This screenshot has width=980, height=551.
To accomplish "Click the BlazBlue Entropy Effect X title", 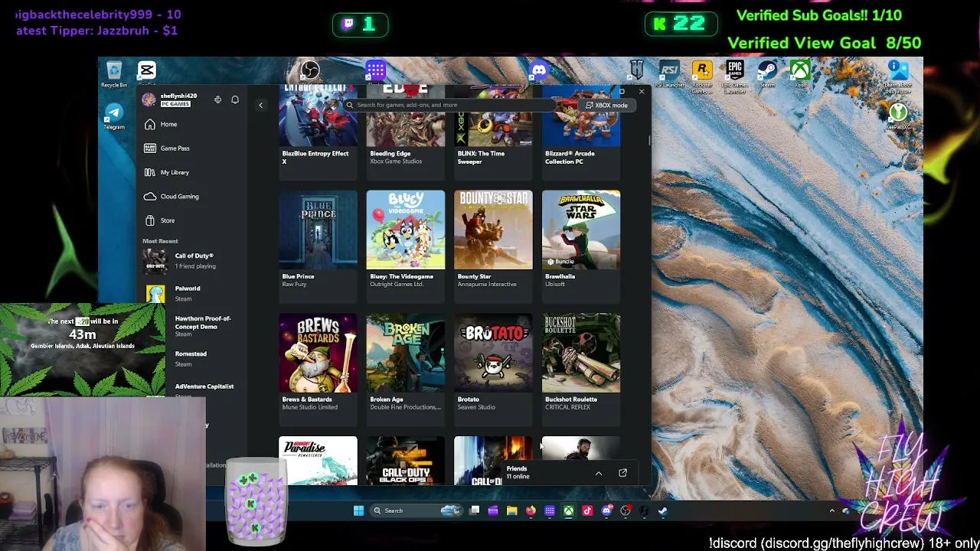I will coord(315,157).
